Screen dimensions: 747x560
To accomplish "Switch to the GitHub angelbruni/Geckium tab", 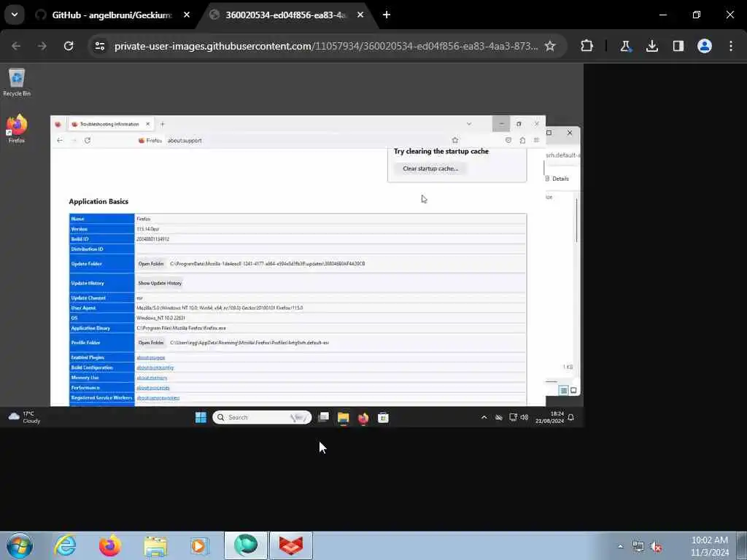I will point(112,15).
